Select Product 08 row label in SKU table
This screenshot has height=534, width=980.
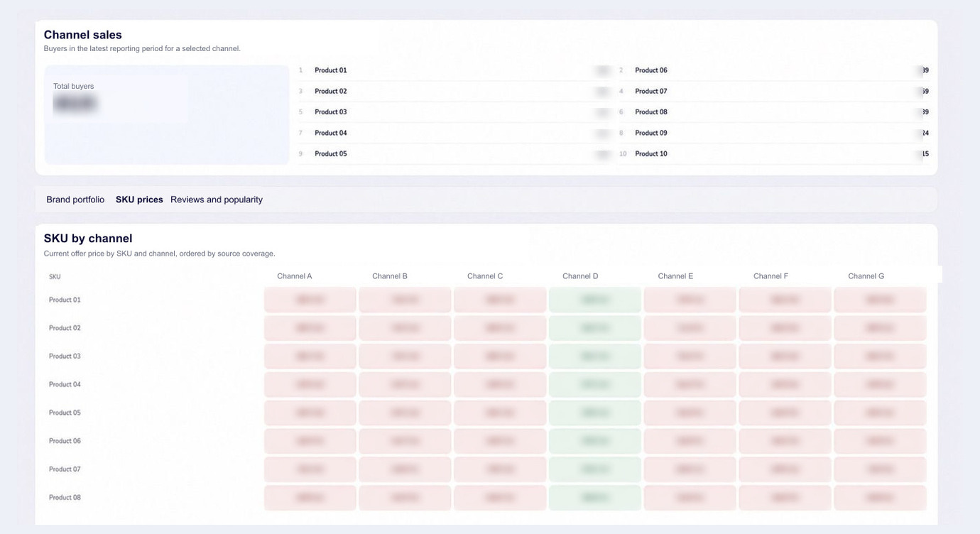coord(65,498)
